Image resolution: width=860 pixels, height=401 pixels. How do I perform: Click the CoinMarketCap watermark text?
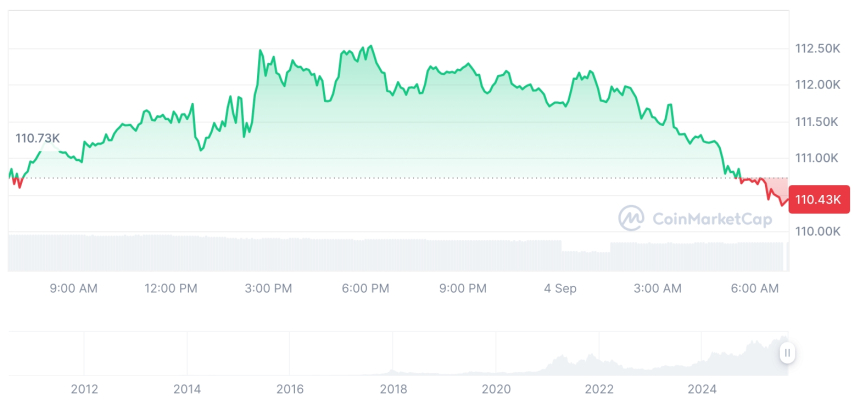tap(711, 219)
